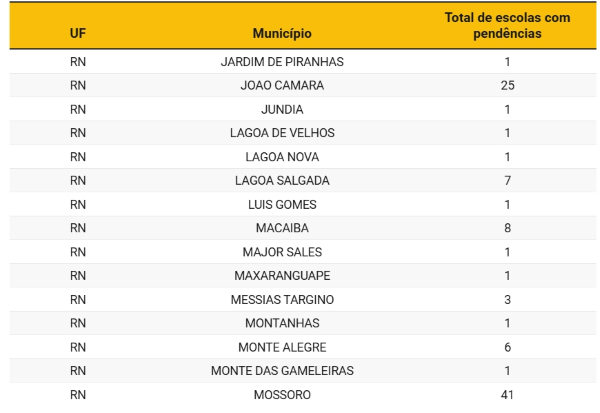Select the JOAO CAMARA municipality cell
This screenshot has width=600, height=413.
(282, 86)
